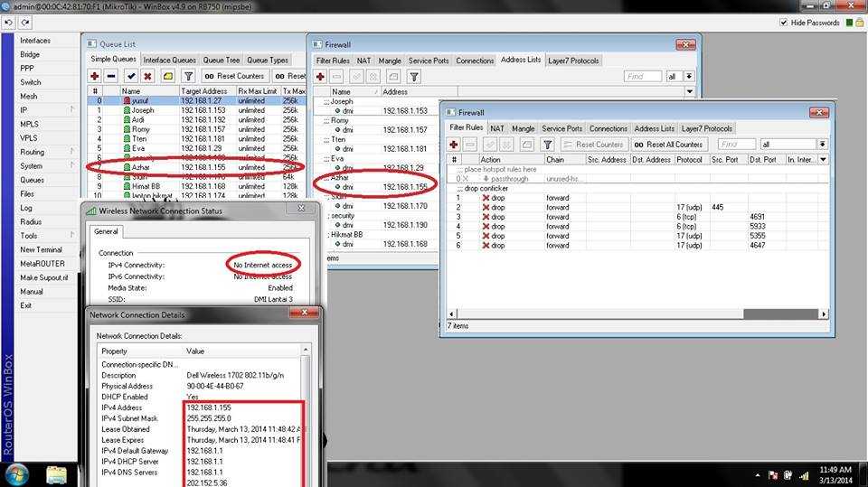Open filter funnel in front Firewall Filter Rules
Screen dimensions: 868x487
pos(547,145)
